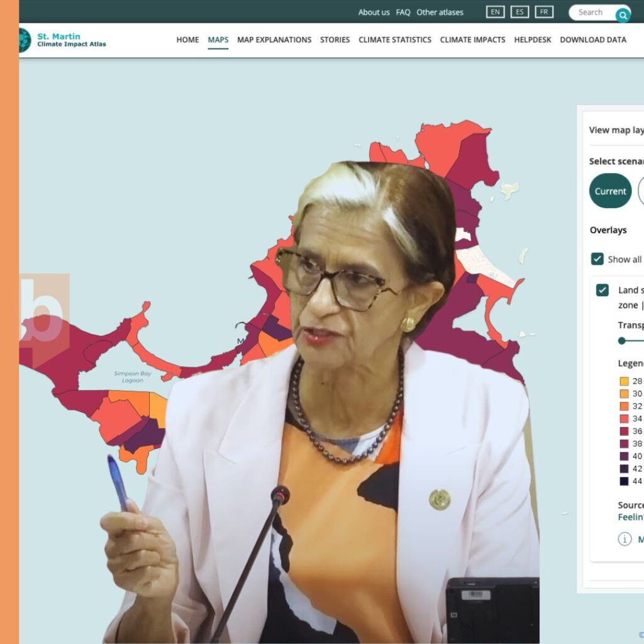644x644 pixels.
Task: Open the FAQ link
Action: (402, 12)
